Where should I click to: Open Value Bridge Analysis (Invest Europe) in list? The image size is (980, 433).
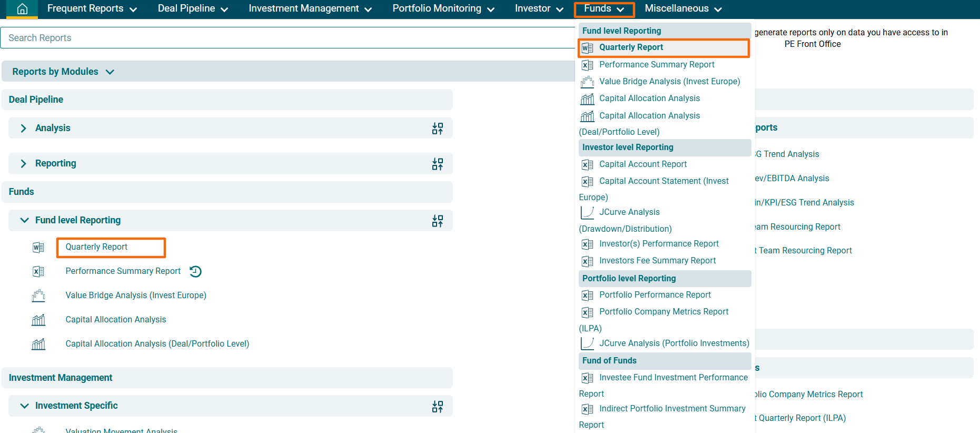click(x=135, y=296)
